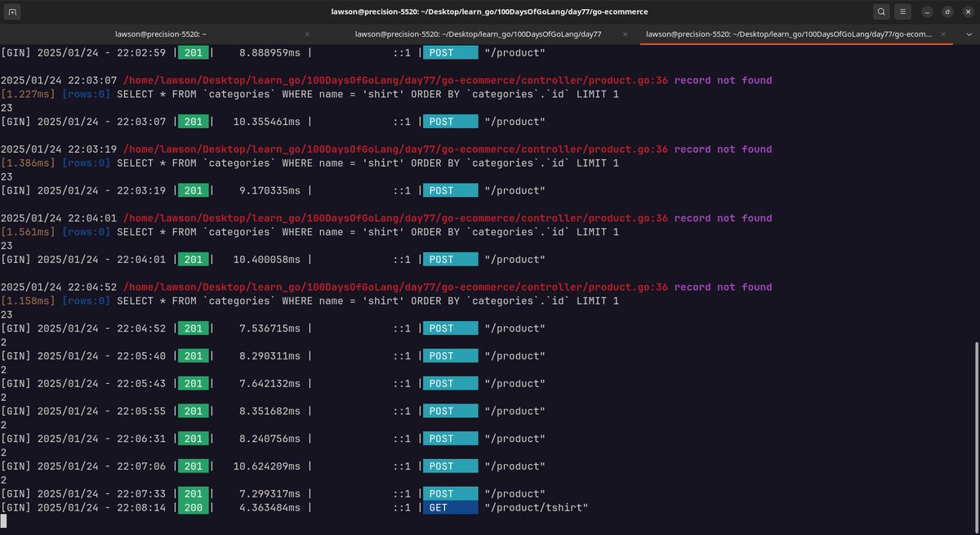Screen dimensions: 980x535
Task: Close the go-ecommerce tab
Action: (943, 34)
